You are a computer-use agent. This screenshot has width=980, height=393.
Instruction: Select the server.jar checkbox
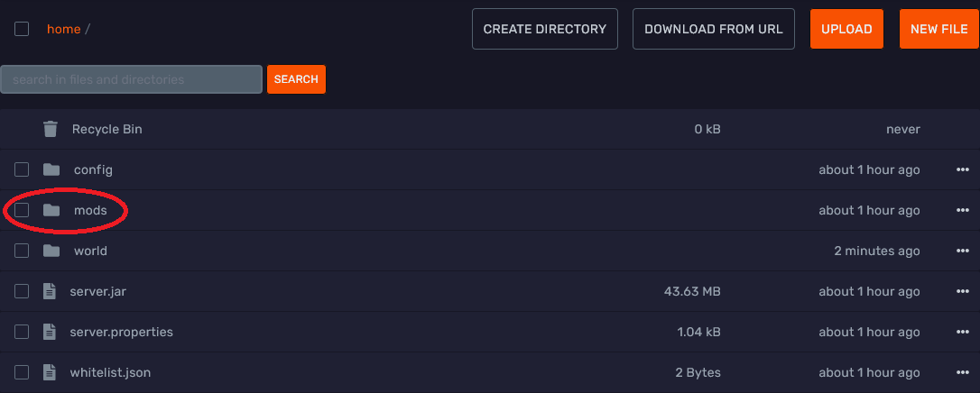pos(22,291)
